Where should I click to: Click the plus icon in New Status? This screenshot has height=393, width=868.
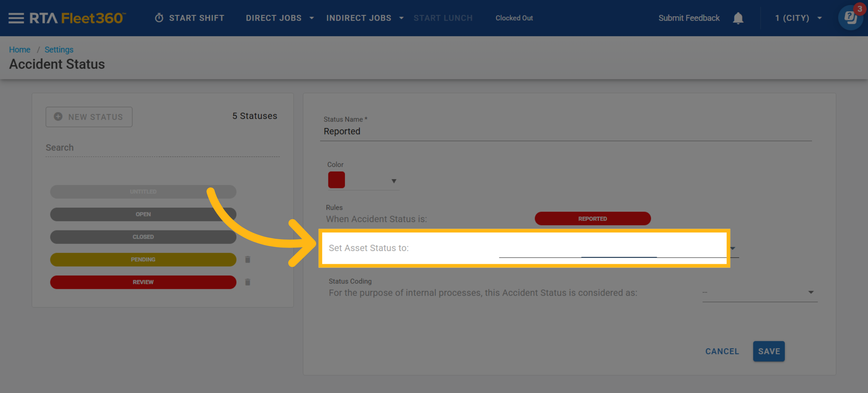[58, 117]
